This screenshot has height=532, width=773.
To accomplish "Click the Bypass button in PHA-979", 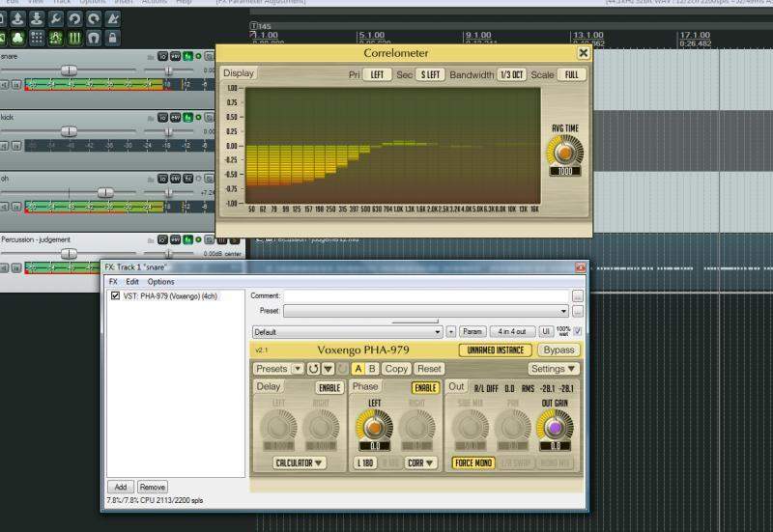I will pyautogui.click(x=559, y=350).
